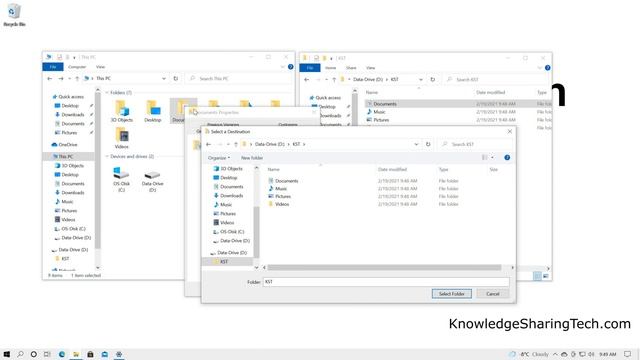The image size is (640, 360).
Task: Open Share tab in KST window
Action: coord(351,68)
